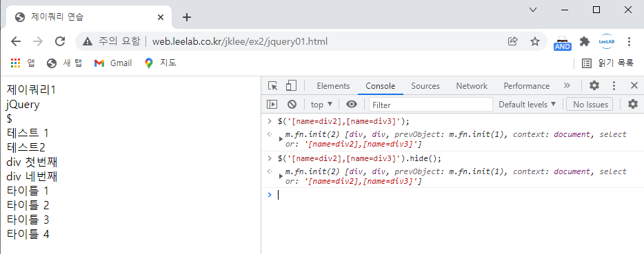The width and height of the screenshot is (644, 254).
Task: Open the 읽기 목록 reading list
Action: pos(608,63)
